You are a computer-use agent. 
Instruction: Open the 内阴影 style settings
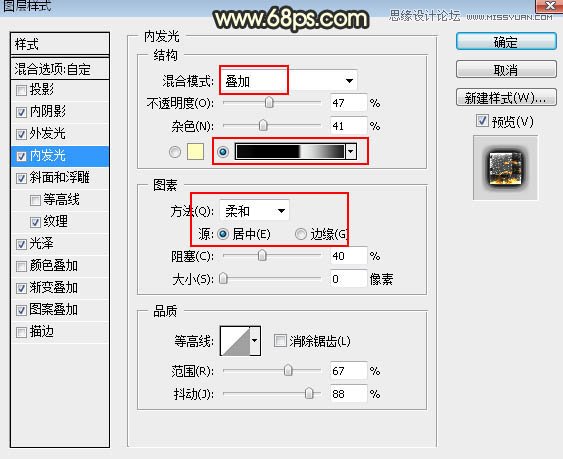[48, 112]
